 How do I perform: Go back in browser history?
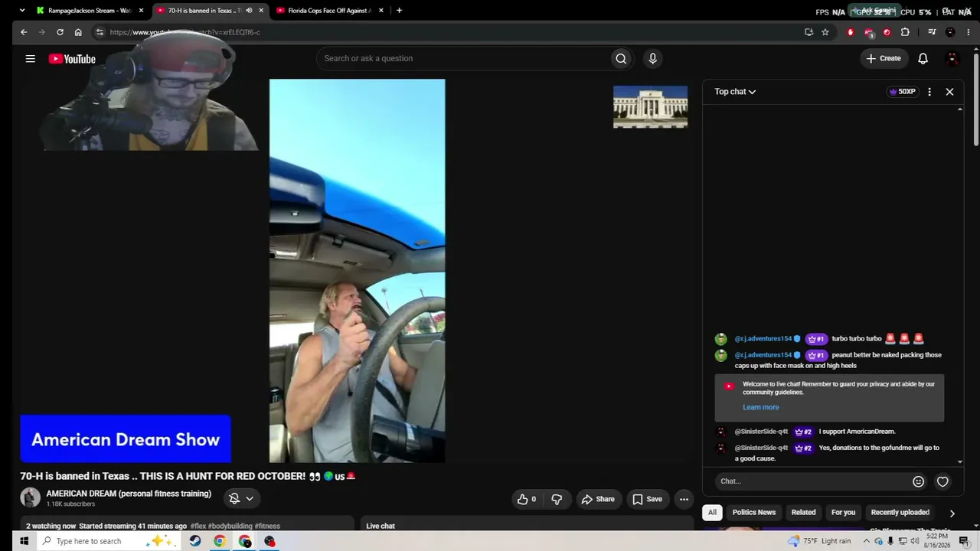click(x=24, y=32)
